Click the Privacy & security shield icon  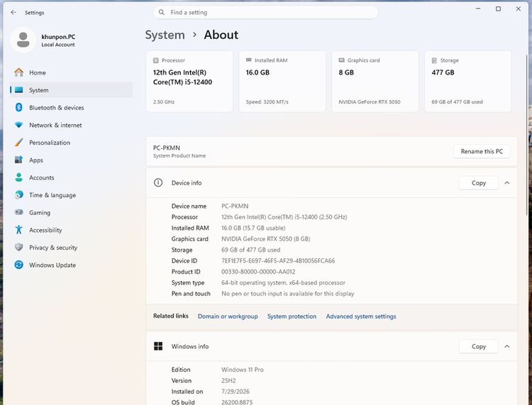(x=19, y=248)
